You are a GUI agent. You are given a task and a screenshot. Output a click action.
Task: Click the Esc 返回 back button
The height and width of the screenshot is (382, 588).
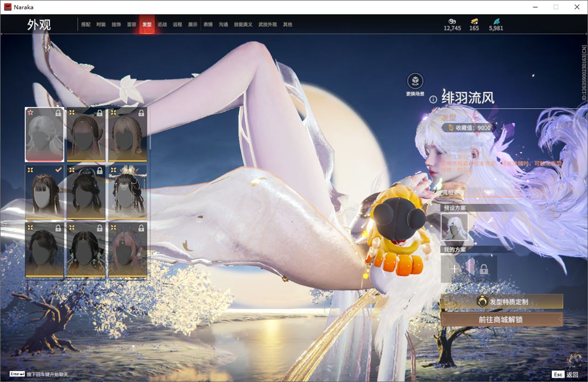[565, 374]
